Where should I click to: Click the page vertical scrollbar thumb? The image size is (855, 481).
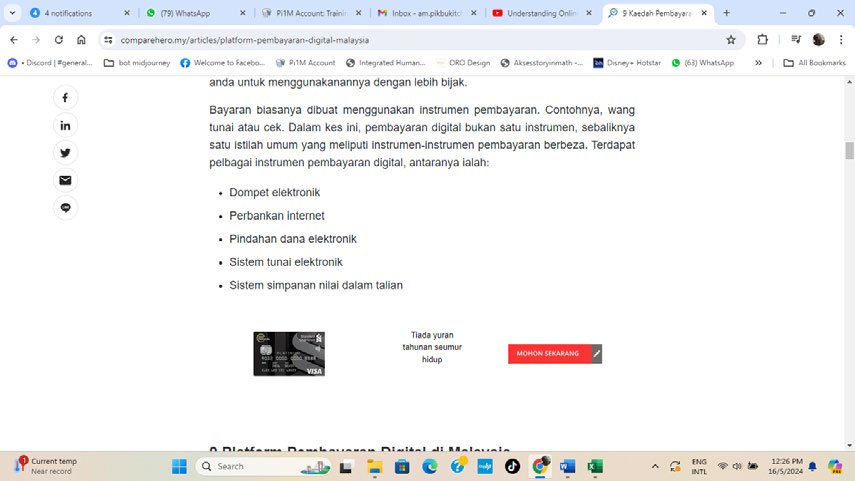point(849,151)
